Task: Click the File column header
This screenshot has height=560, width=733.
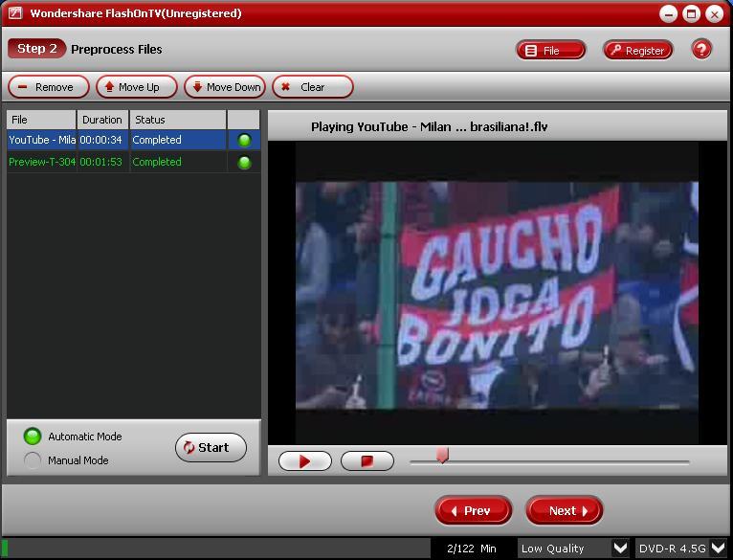Action: [x=41, y=120]
